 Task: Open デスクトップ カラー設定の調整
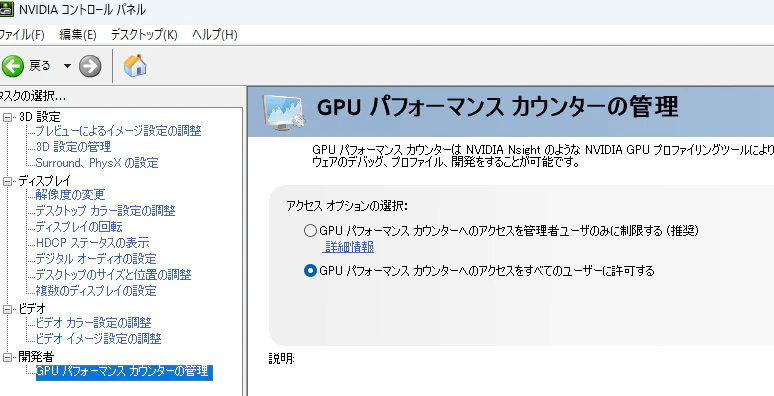coord(105,211)
